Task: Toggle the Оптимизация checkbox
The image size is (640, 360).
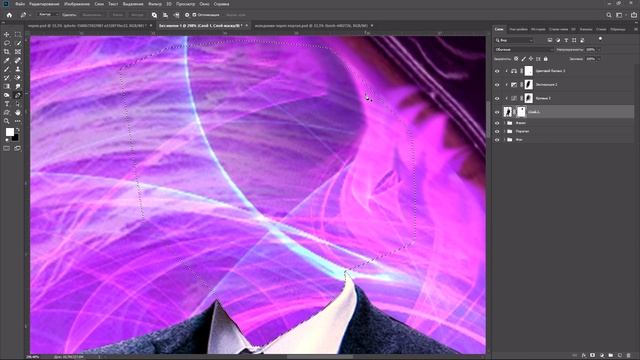Action: click(195, 15)
